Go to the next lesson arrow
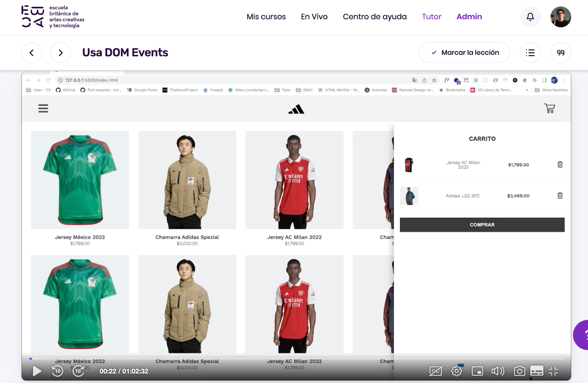 point(60,52)
